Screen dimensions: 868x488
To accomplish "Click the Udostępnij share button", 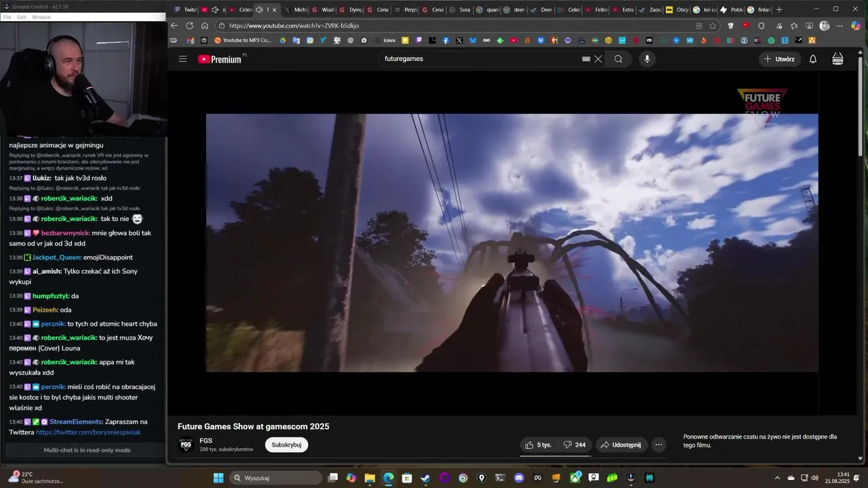I will click(x=620, y=445).
